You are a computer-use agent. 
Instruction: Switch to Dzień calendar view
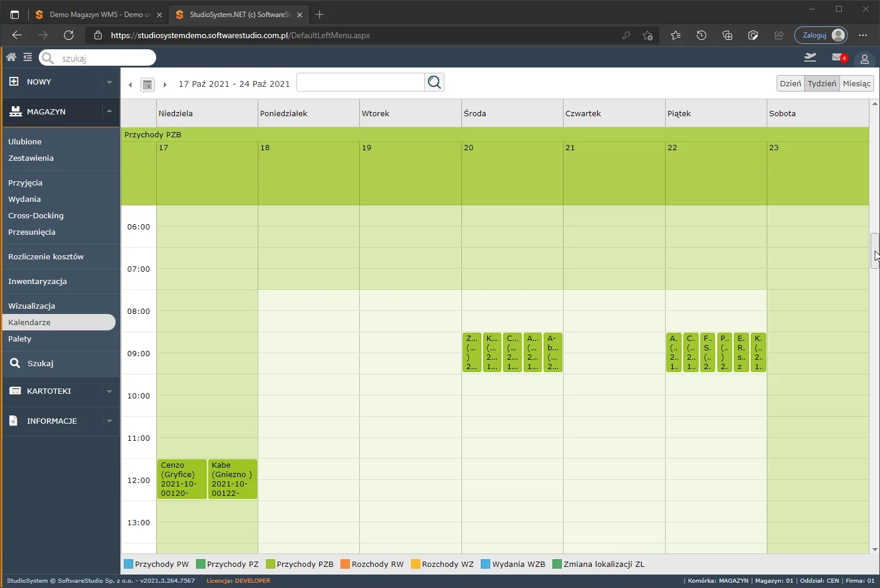coord(790,83)
